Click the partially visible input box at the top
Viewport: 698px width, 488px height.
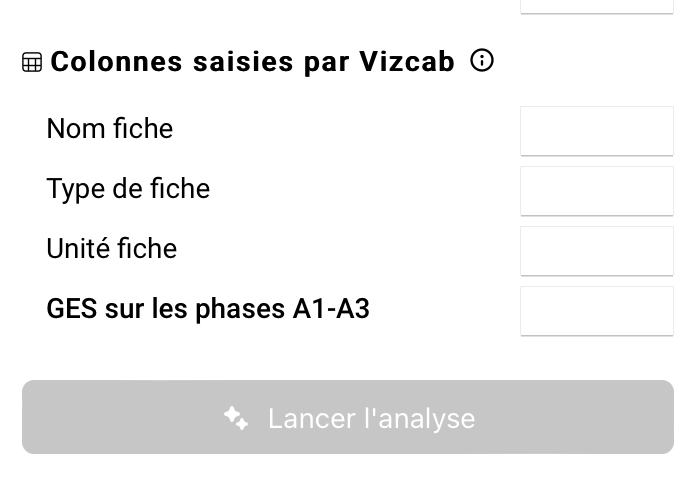[x=596, y=5]
